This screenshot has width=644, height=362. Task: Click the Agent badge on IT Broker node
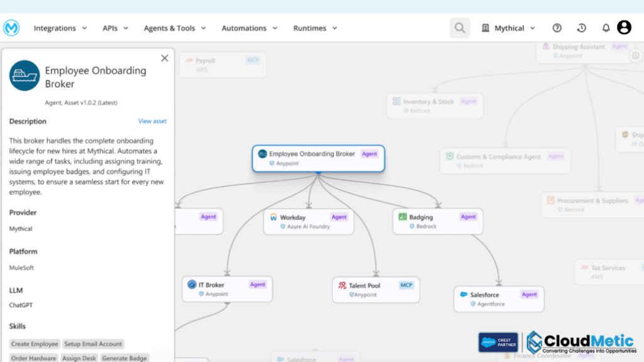[257, 285]
